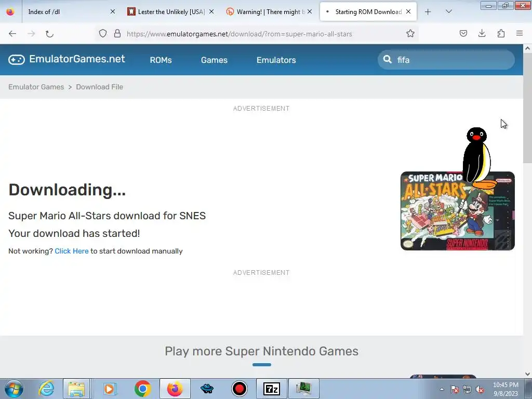Click the Action Center flag icon

[x=455, y=389]
